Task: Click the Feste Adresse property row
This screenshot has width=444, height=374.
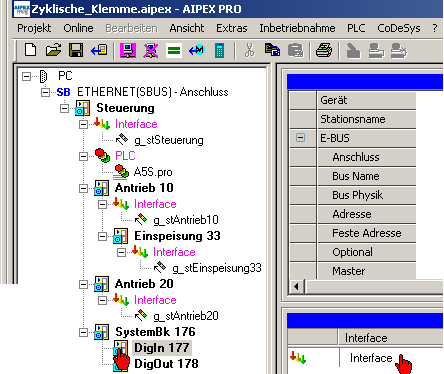Action: [367, 233]
